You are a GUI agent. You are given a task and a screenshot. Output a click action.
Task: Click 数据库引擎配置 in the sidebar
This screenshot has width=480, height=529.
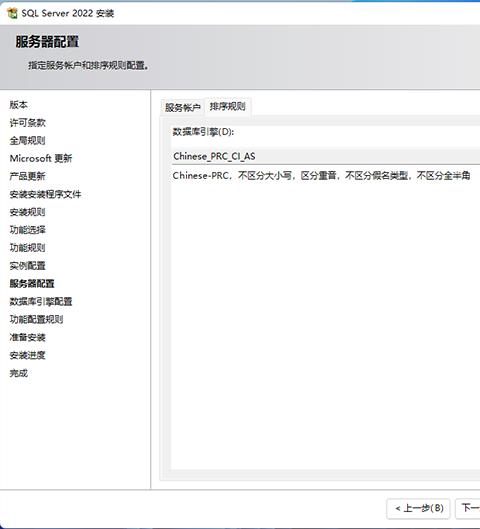(x=41, y=301)
